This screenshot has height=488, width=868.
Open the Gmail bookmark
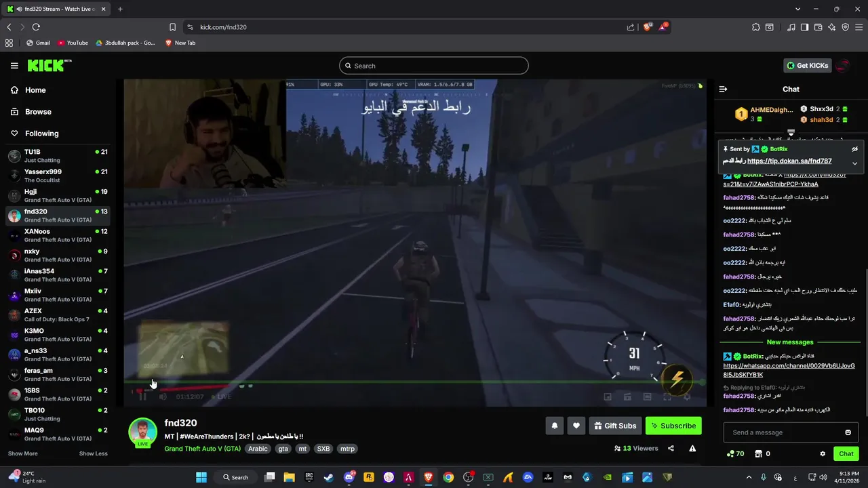pyautogui.click(x=38, y=43)
